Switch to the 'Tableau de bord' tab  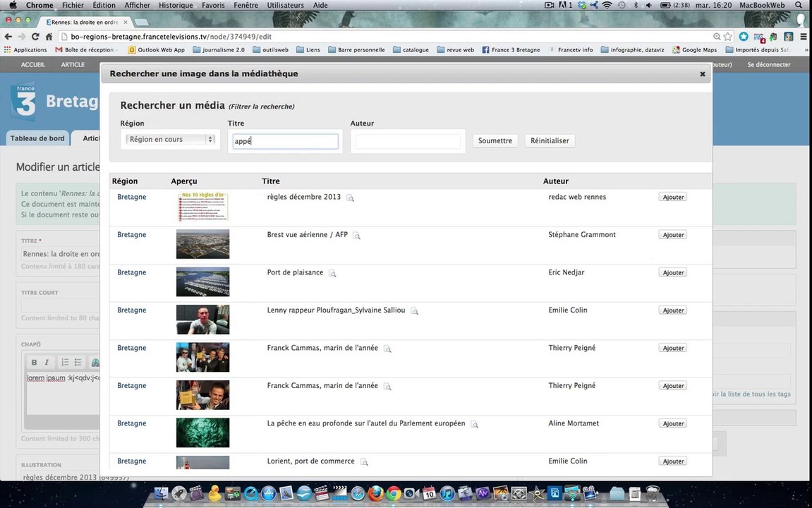point(37,138)
